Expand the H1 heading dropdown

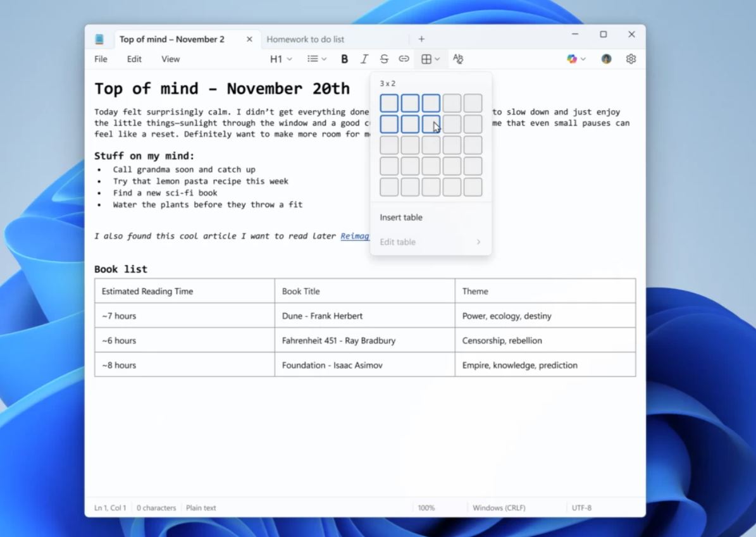point(281,59)
